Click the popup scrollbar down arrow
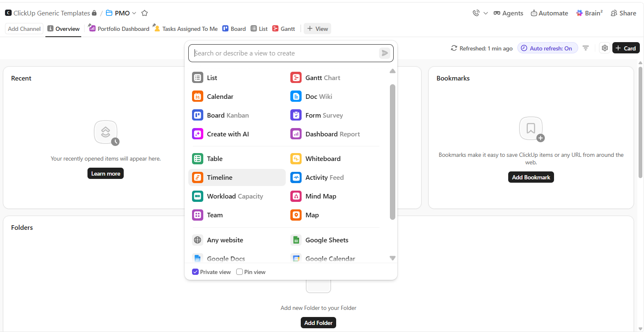The height and width of the screenshot is (332, 644). pos(392,258)
